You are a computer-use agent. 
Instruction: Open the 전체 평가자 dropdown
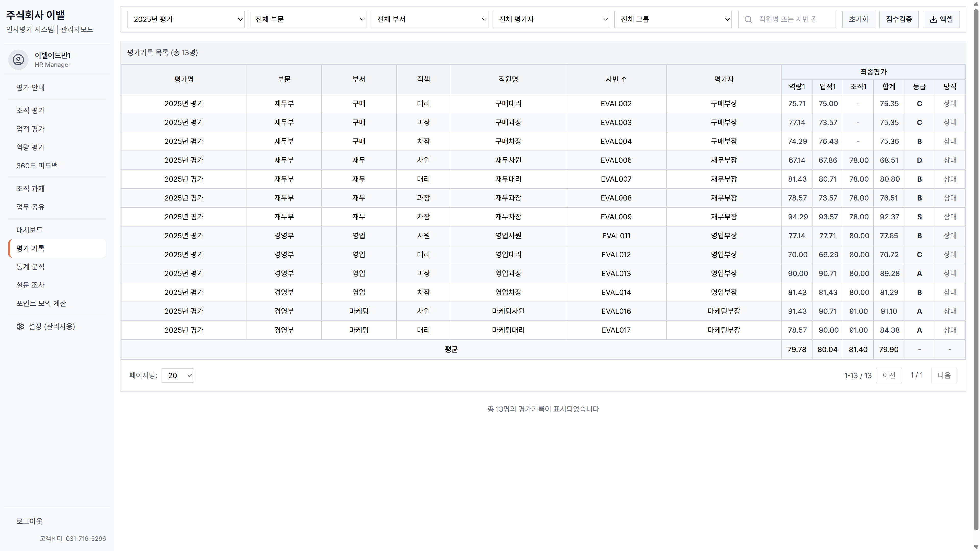551,19
